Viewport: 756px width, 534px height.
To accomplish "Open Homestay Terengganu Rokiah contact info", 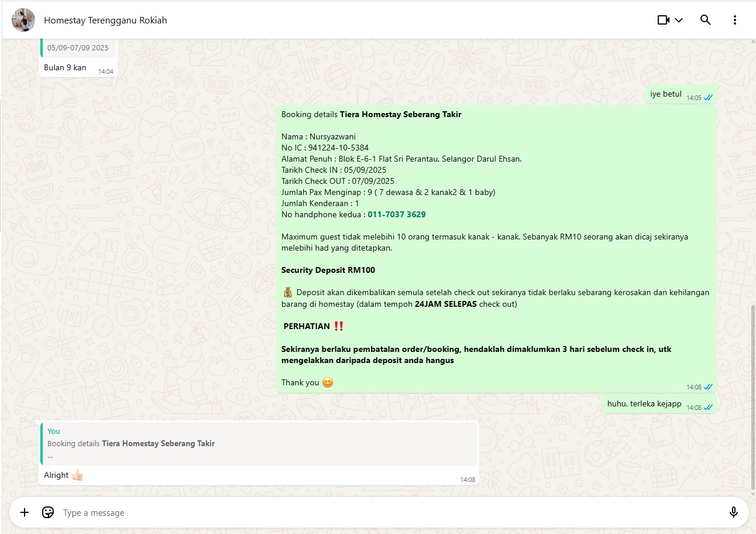I will (105, 20).
